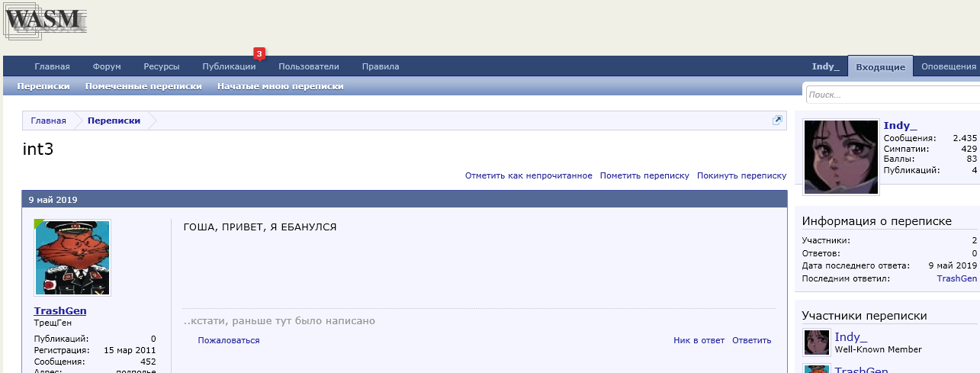This screenshot has width=980, height=373.
Task: Open Пользователи in the top navigation
Action: 308,66
